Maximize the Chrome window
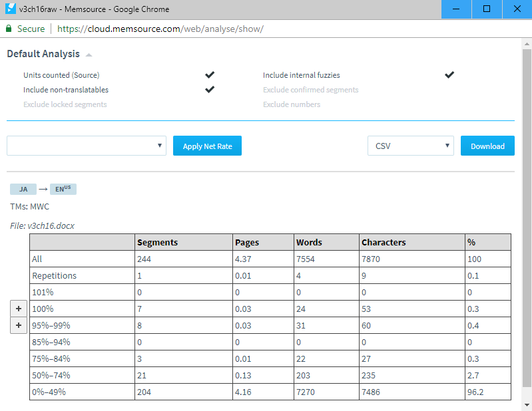The height and width of the screenshot is (411, 532). point(486,9)
